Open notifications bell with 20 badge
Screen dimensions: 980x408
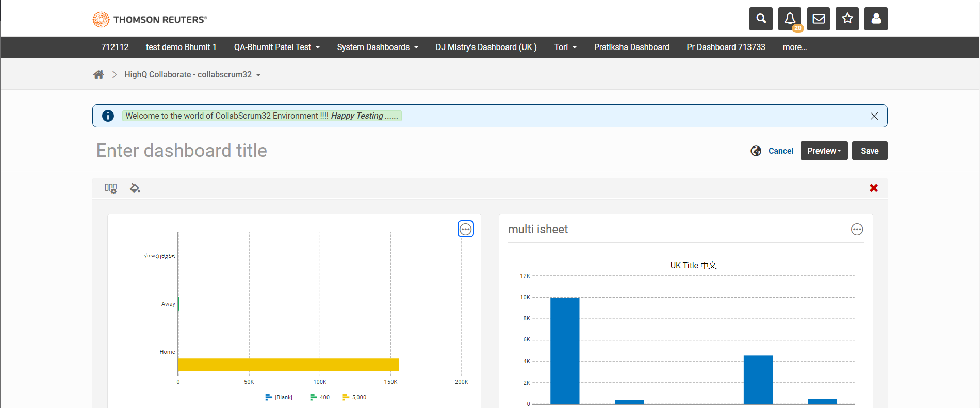[x=790, y=19]
